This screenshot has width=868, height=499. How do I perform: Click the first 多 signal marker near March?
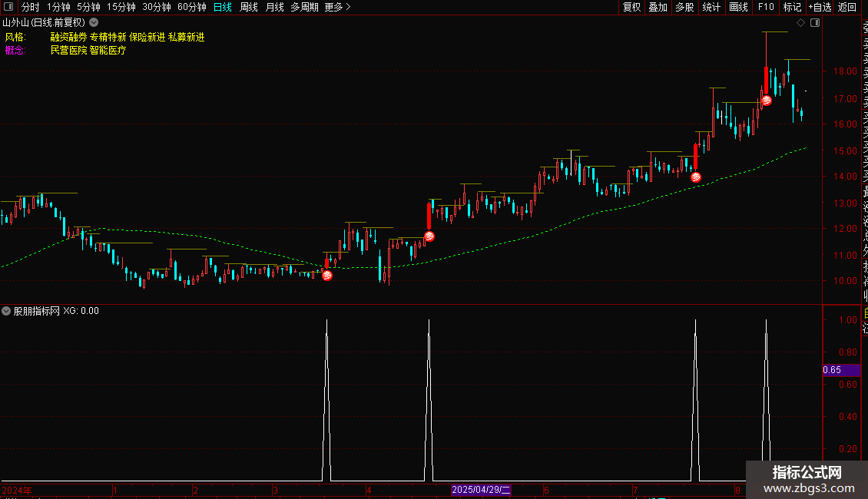click(x=327, y=276)
